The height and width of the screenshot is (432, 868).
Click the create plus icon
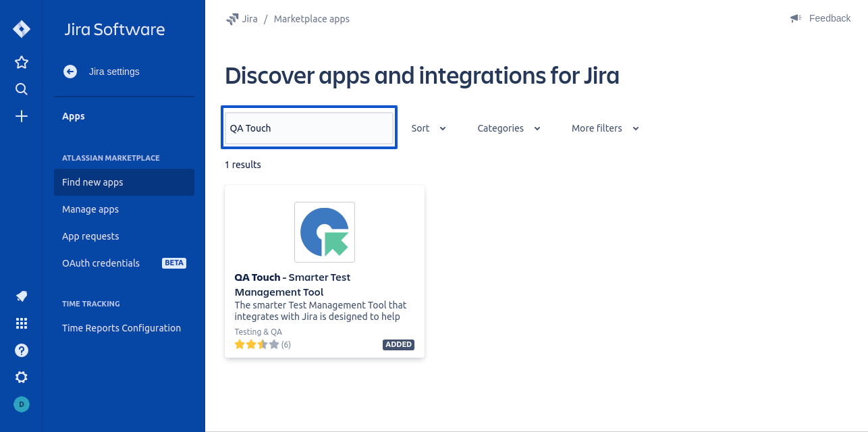tap(22, 116)
